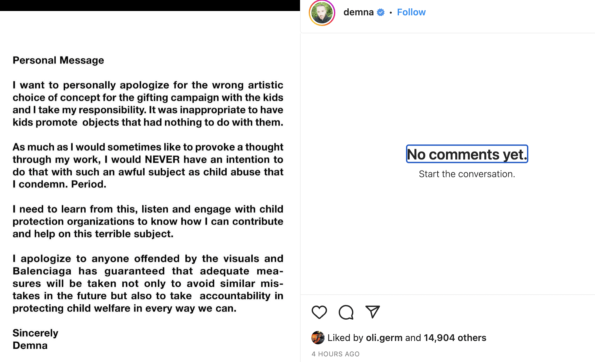Screen dimensions: 595x362
Task: Open comments via the speech bubble icon
Action: click(x=346, y=312)
